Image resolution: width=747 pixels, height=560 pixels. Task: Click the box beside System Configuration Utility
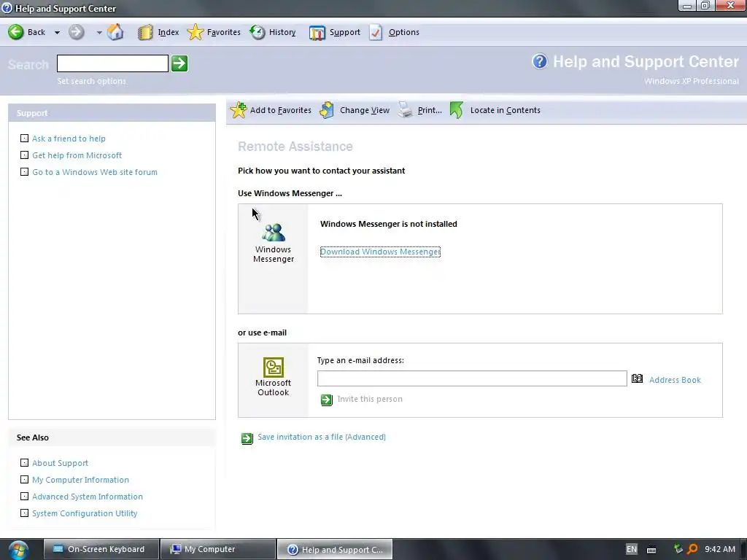[x=24, y=513]
